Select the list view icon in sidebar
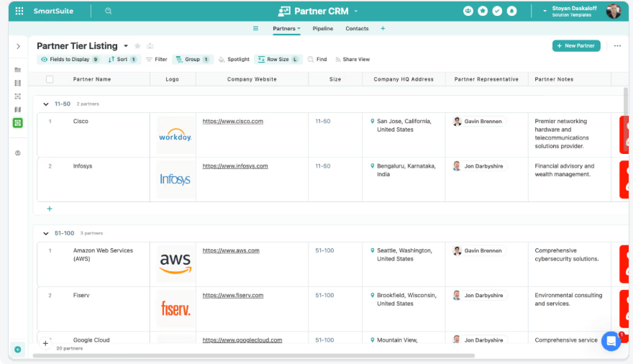 coord(18,96)
